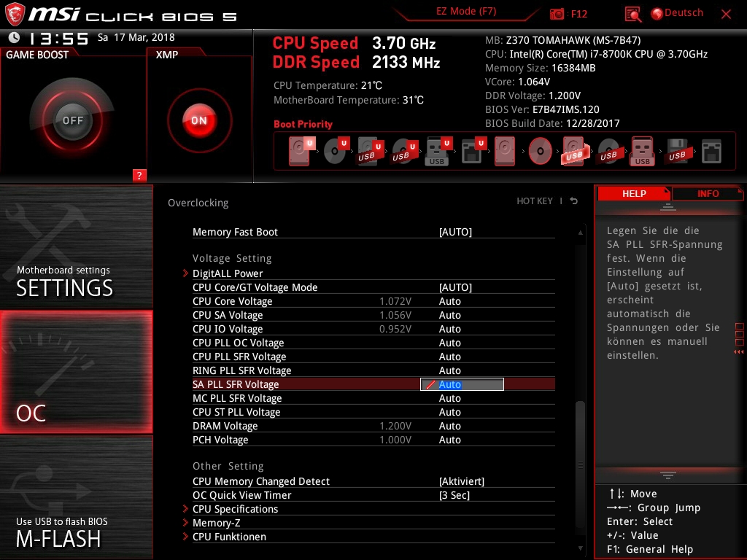Switch to the HELP tab

pyautogui.click(x=634, y=193)
